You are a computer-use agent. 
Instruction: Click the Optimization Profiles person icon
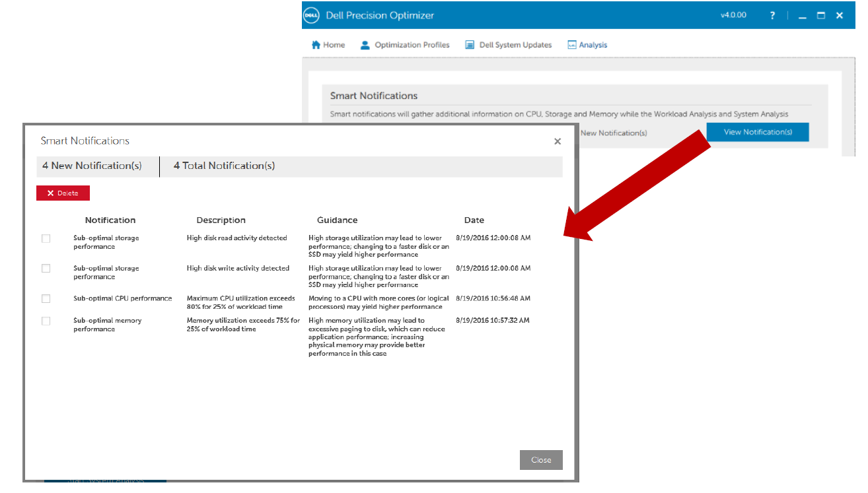point(365,45)
